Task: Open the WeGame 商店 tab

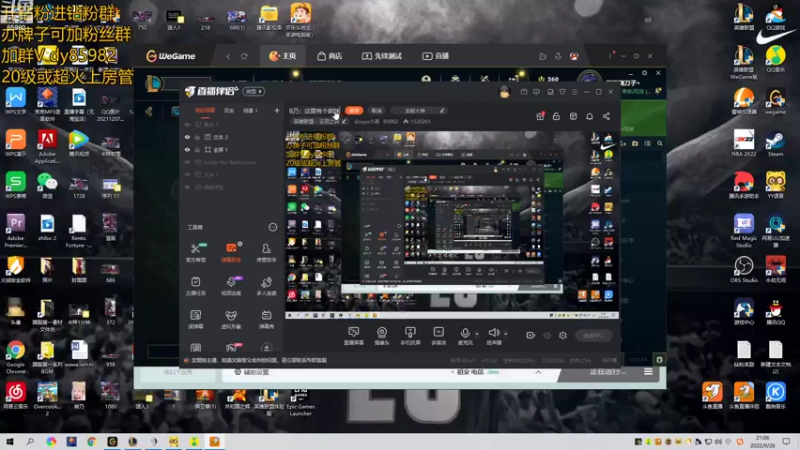Action: (329, 56)
